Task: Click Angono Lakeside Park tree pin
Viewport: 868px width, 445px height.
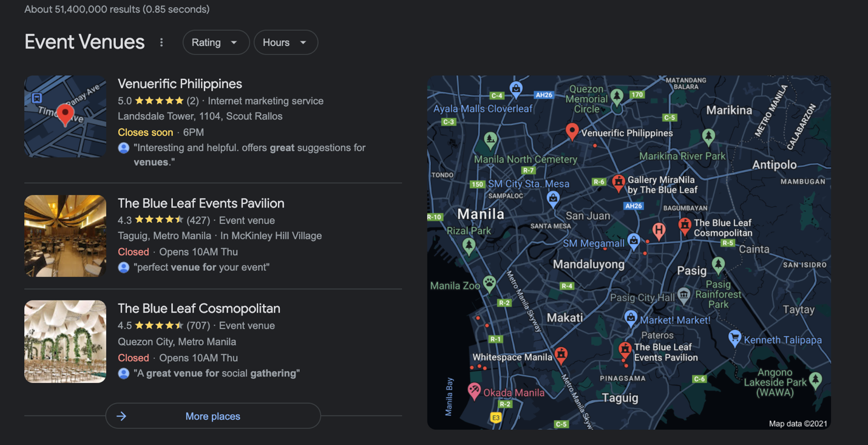Action: click(x=816, y=380)
